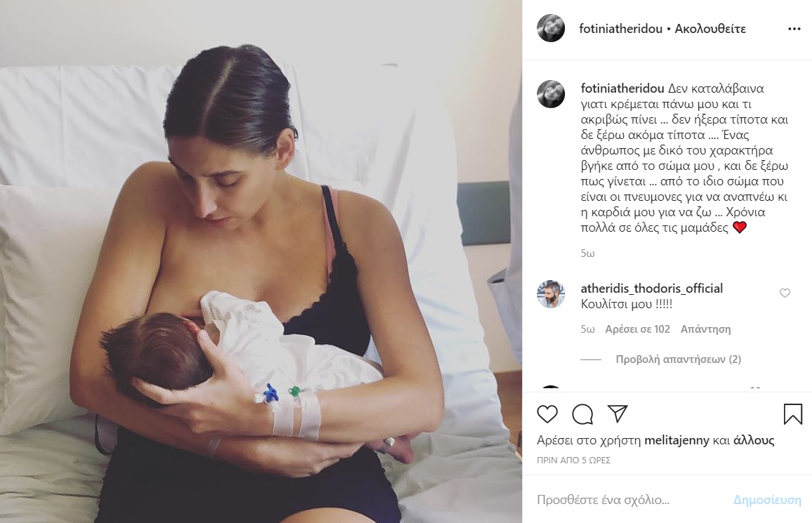Open three-dot more options menu
Viewport: 812px width, 523px height.
[794, 29]
